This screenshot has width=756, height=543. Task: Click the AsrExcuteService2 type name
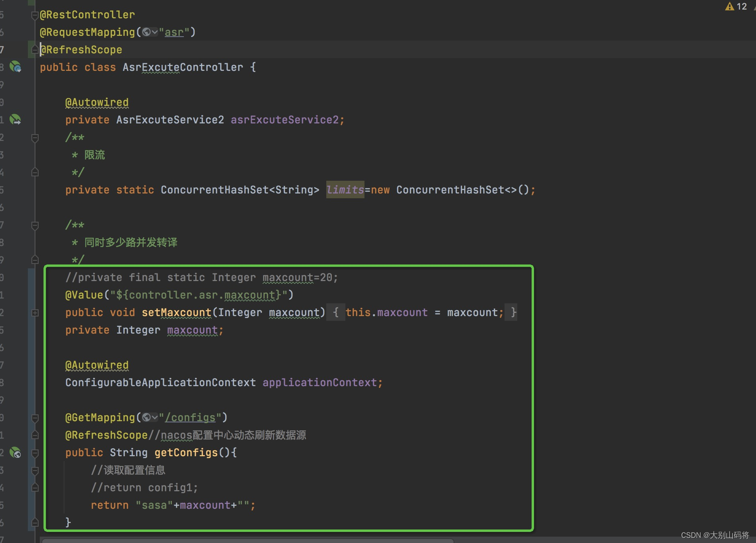(x=170, y=120)
